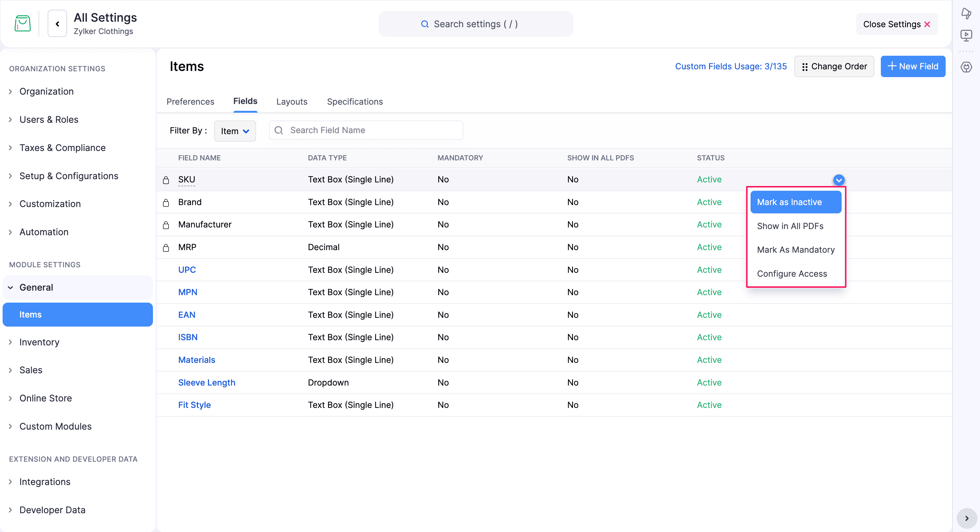The image size is (980, 532).
Task: Click the magnifier icon in Search settings
Action: click(425, 24)
